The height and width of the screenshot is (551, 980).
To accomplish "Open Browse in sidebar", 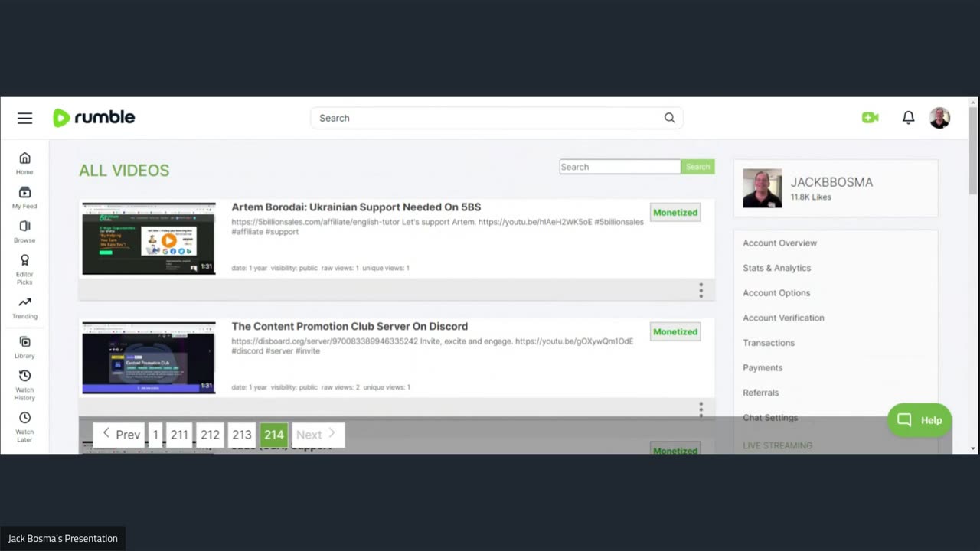I will 24,231.
